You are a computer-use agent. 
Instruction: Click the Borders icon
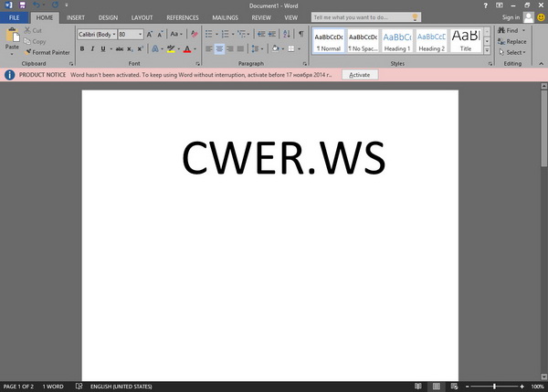coord(291,48)
